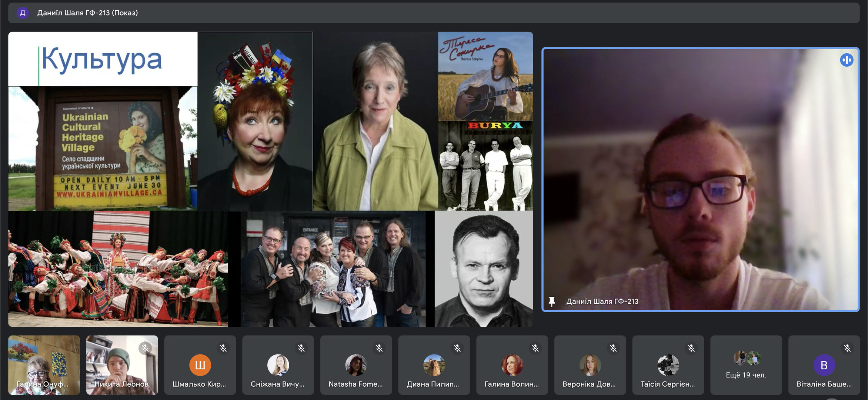
Task: Select Даниїл Шаля ГФ-213 main video tile
Action: coord(700,179)
